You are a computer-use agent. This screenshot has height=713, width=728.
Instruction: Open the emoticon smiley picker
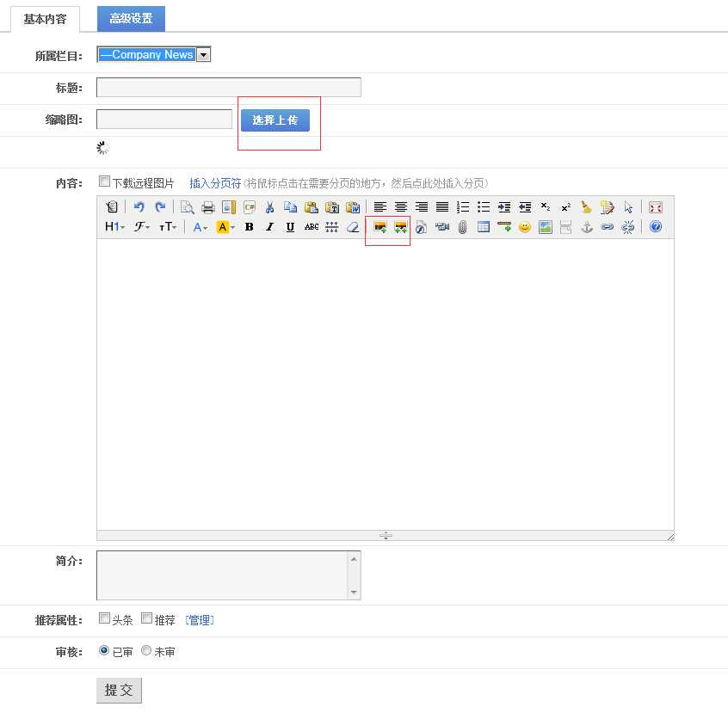coord(525,227)
